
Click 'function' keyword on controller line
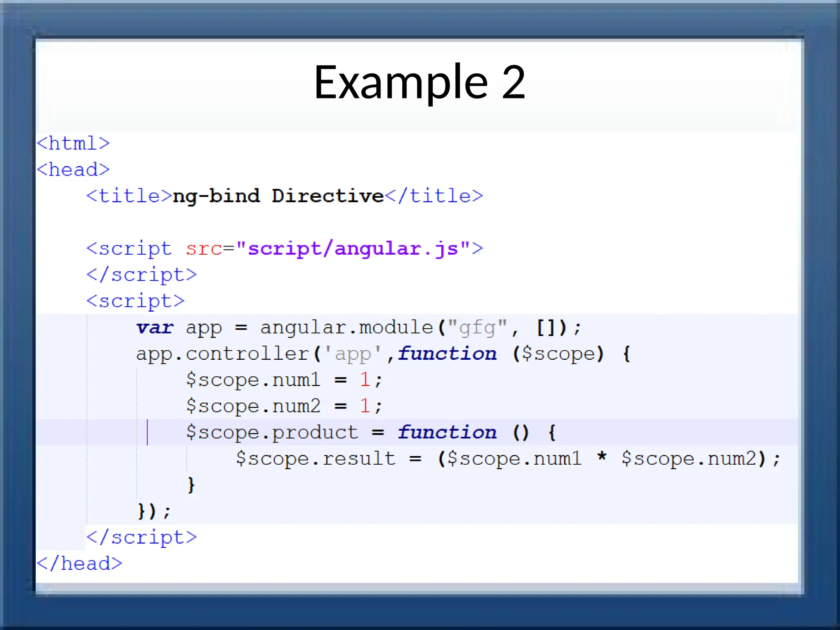tap(447, 354)
